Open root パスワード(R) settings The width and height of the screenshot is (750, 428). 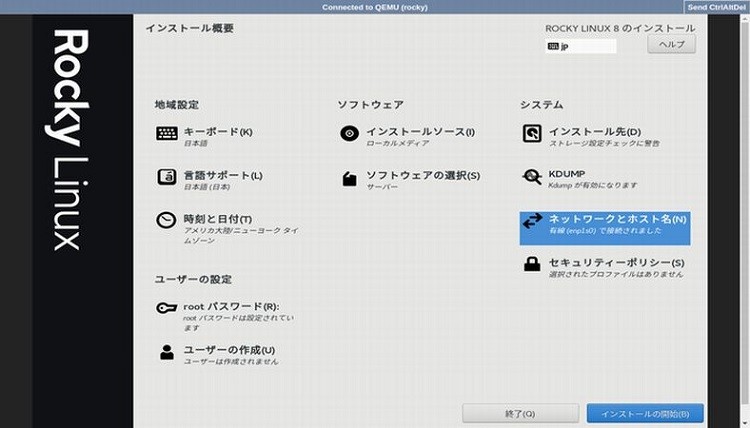(231, 307)
